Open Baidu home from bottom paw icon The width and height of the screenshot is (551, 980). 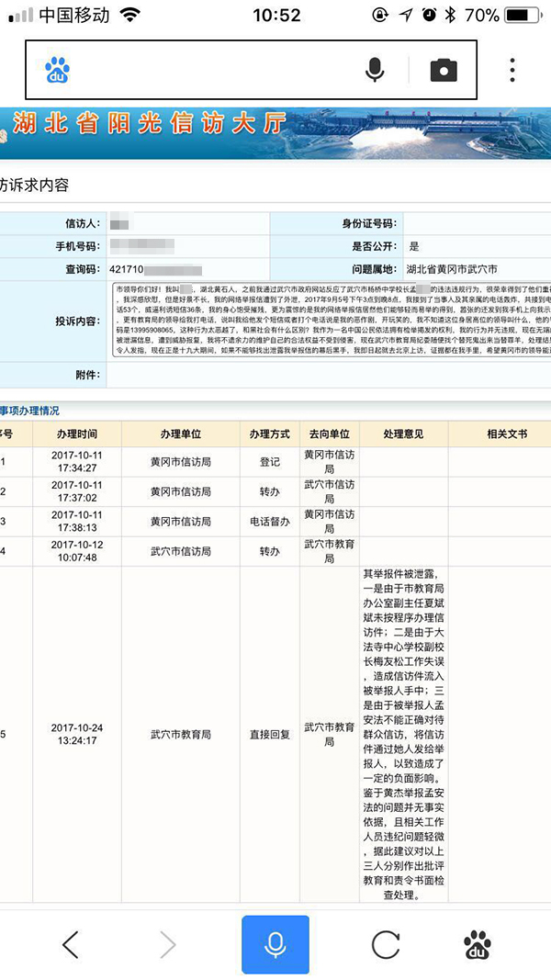point(478,944)
